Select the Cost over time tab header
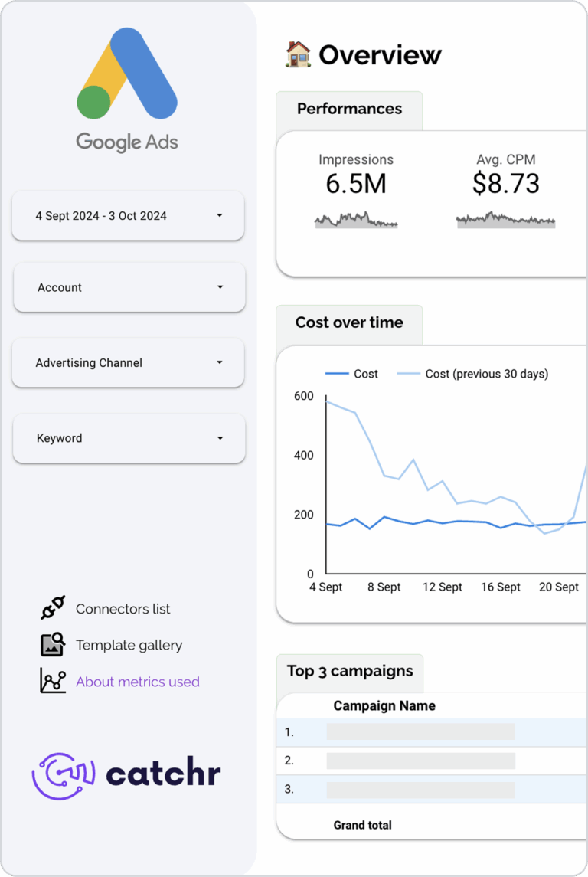This screenshot has height=877, width=588. 349,323
